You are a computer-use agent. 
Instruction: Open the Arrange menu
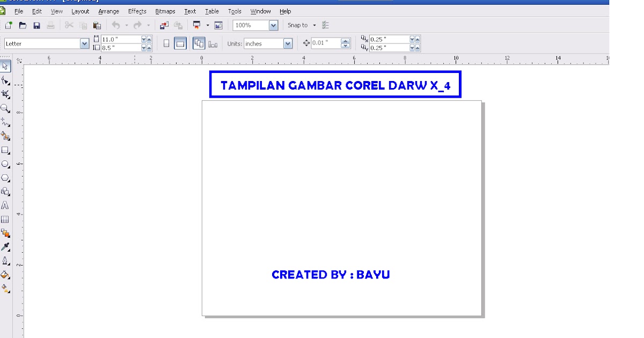click(x=108, y=11)
